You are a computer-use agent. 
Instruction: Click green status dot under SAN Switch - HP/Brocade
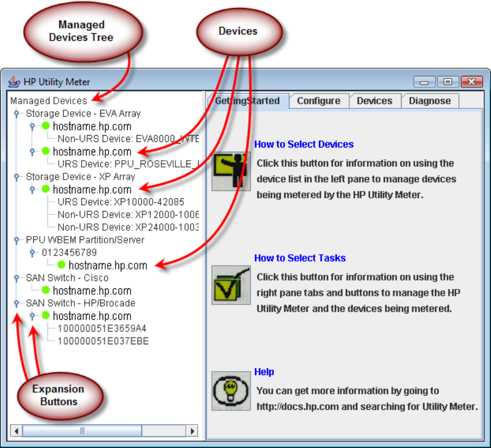[x=46, y=315]
